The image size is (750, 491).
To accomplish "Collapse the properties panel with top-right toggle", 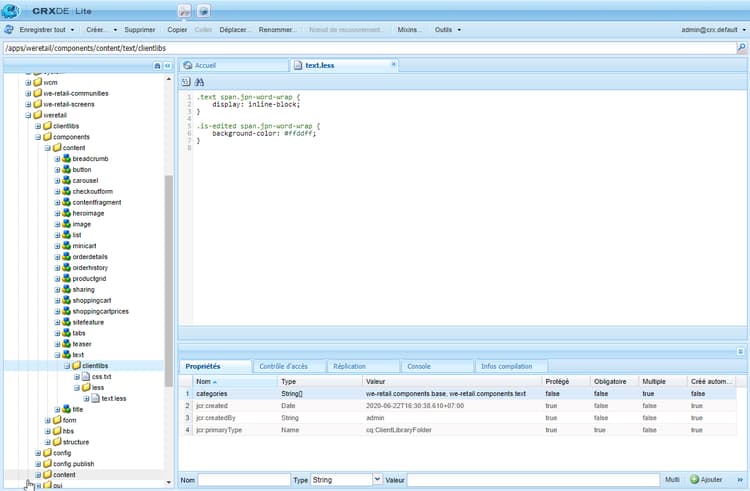I will click(x=740, y=352).
